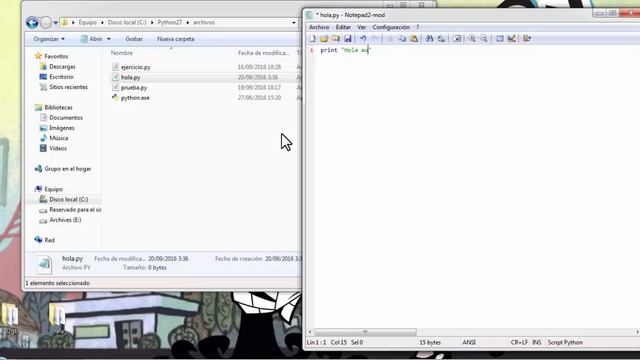Open Imágenes library in navigation pane
This screenshot has height=360, width=640.
tap(62, 128)
